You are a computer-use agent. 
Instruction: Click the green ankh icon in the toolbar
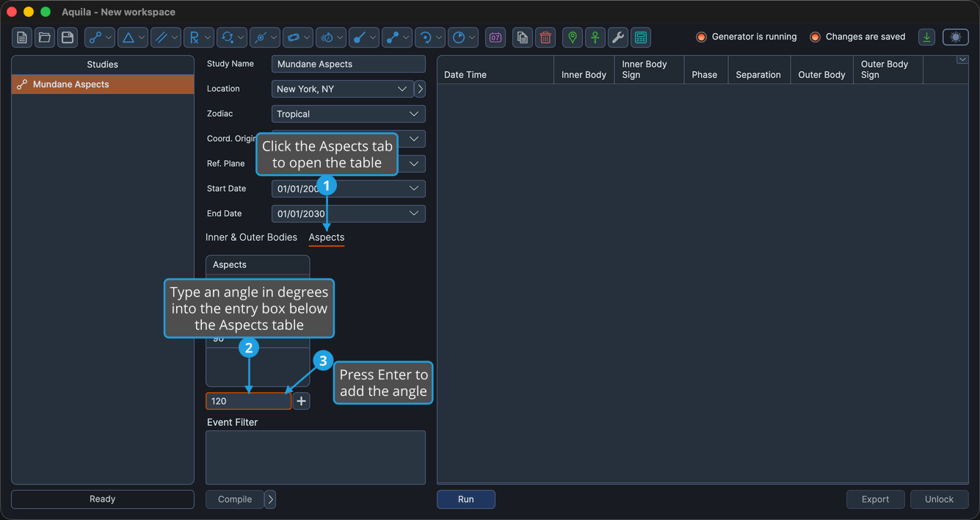click(595, 37)
